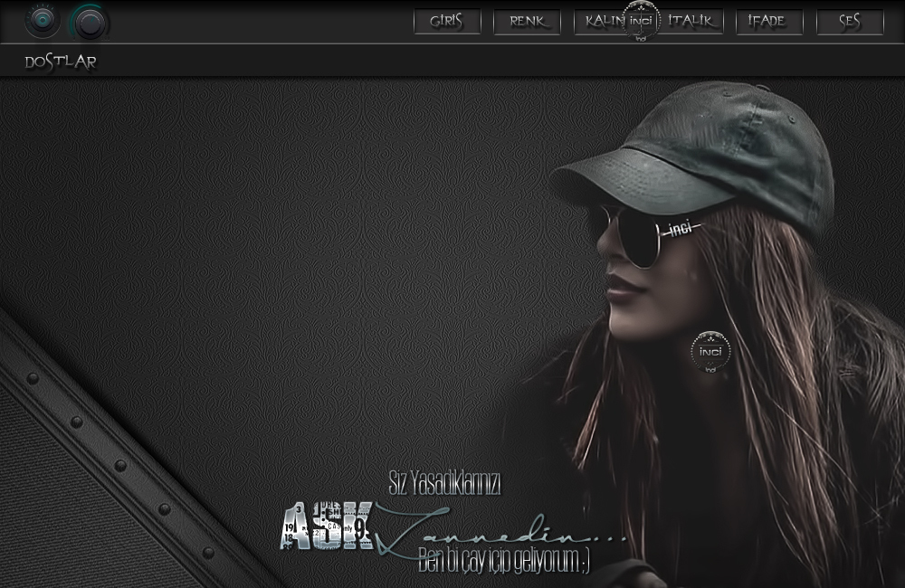Click the GİRİŞ button
This screenshot has height=588, width=905.
point(446,22)
